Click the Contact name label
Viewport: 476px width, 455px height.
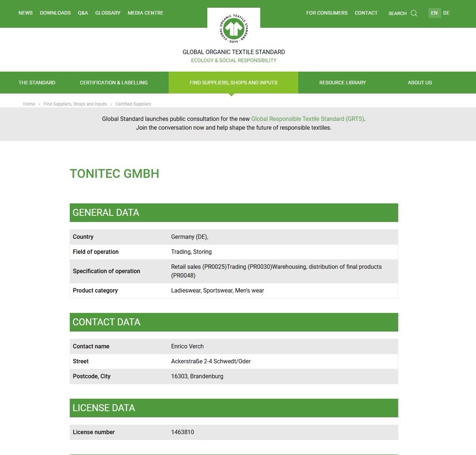(91, 346)
